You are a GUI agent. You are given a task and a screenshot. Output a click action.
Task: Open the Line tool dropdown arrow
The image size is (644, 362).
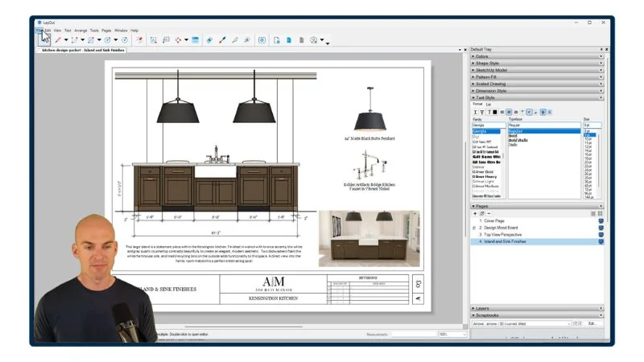pos(66,40)
